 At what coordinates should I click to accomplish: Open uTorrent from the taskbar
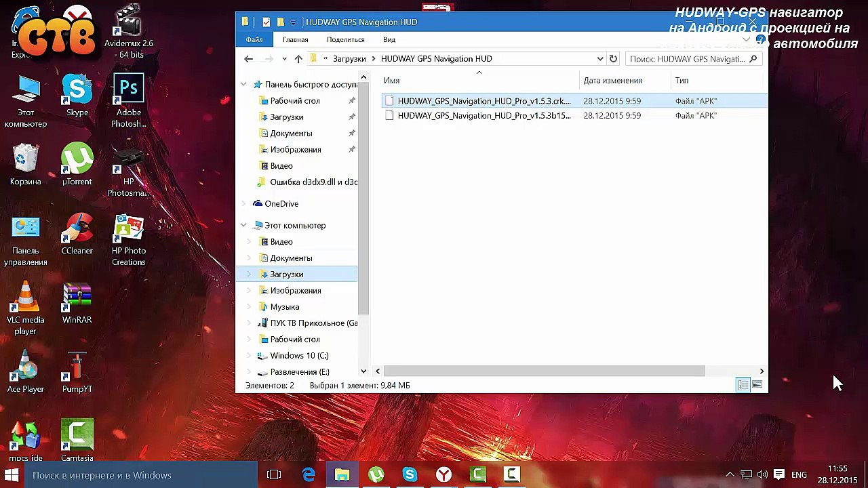click(x=376, y=474)
